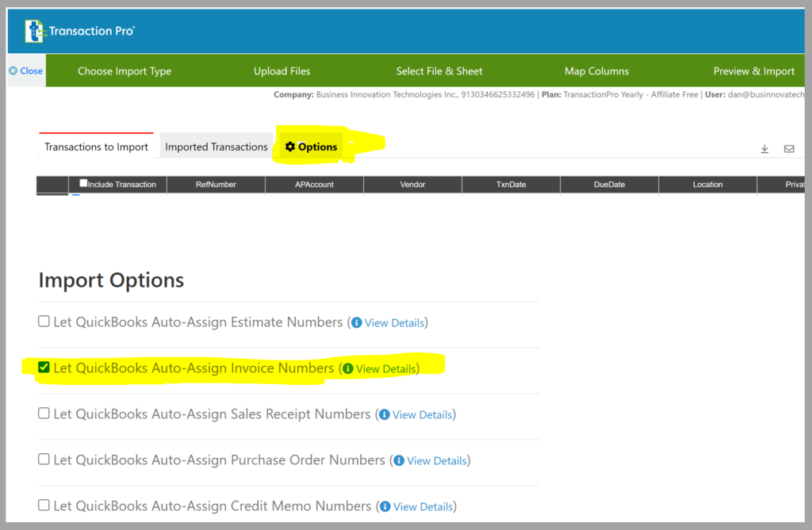Screen dimensions: 812x530
Task: Toggle the Include Transaction header checkbox
Action: point(84,183)
